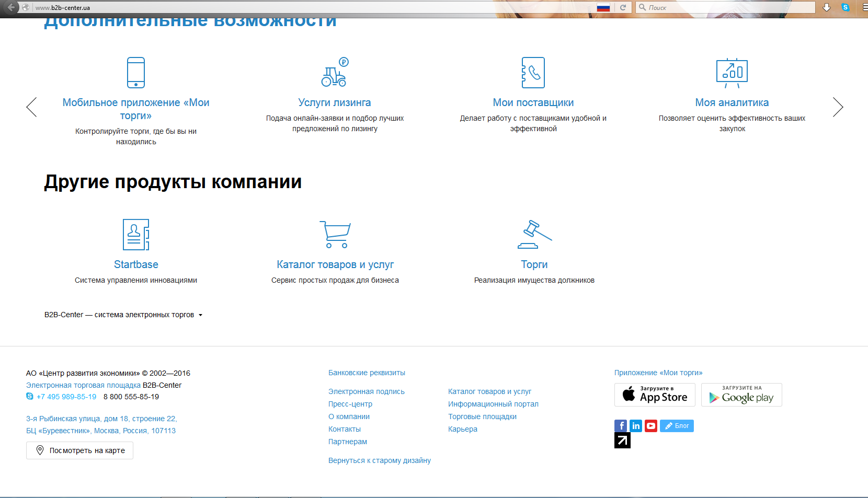The image size is (868, 498).
Task: Click the analytics chart icon for Моя аналитика
Action: 732,73
